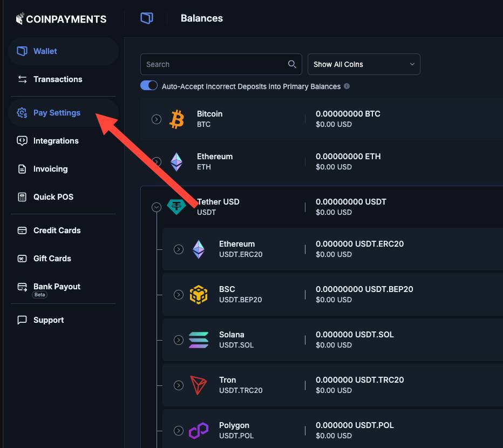Click the Polygon coin logo

[199, 430]
